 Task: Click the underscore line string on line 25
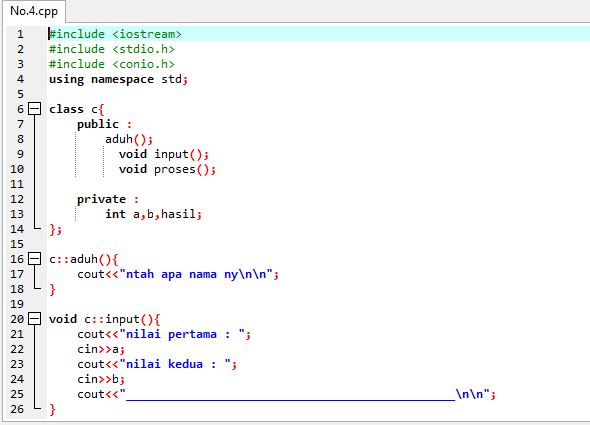pyautogui.click(x=304, y=394)
